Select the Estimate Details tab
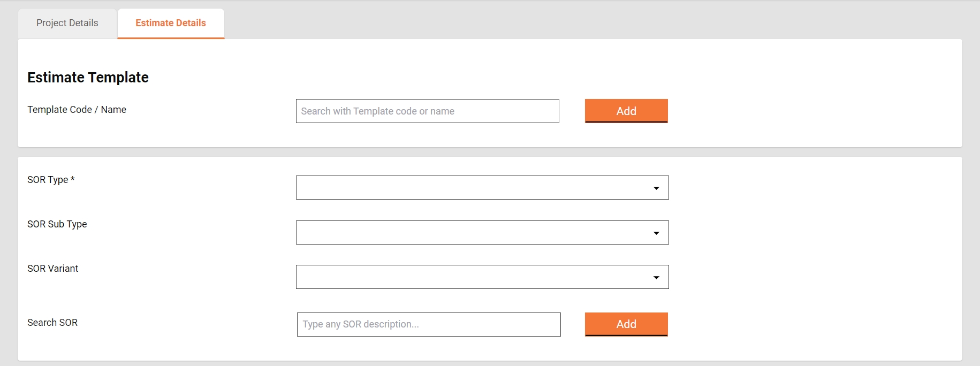 [x=171, y=23]
